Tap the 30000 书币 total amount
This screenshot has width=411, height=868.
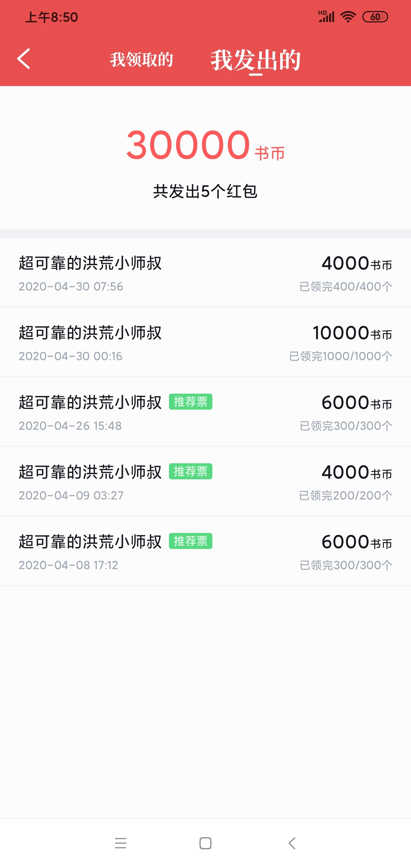(205, 145)
